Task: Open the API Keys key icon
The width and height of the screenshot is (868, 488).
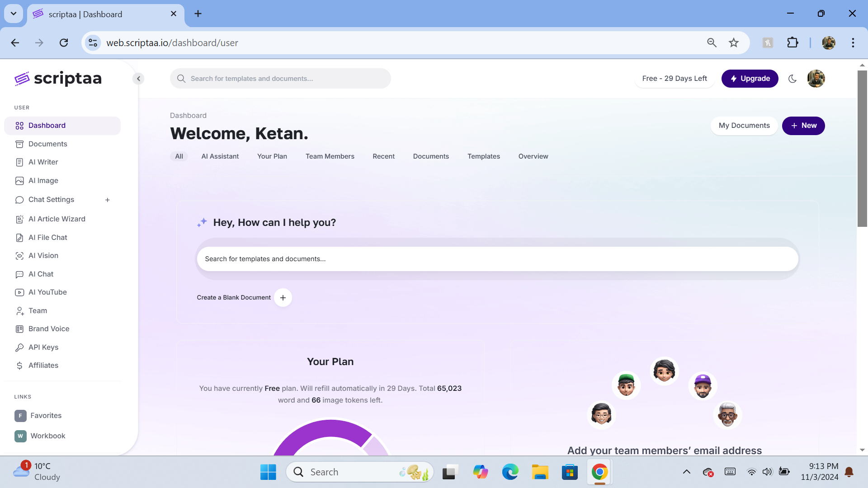Action: [19, 347]
